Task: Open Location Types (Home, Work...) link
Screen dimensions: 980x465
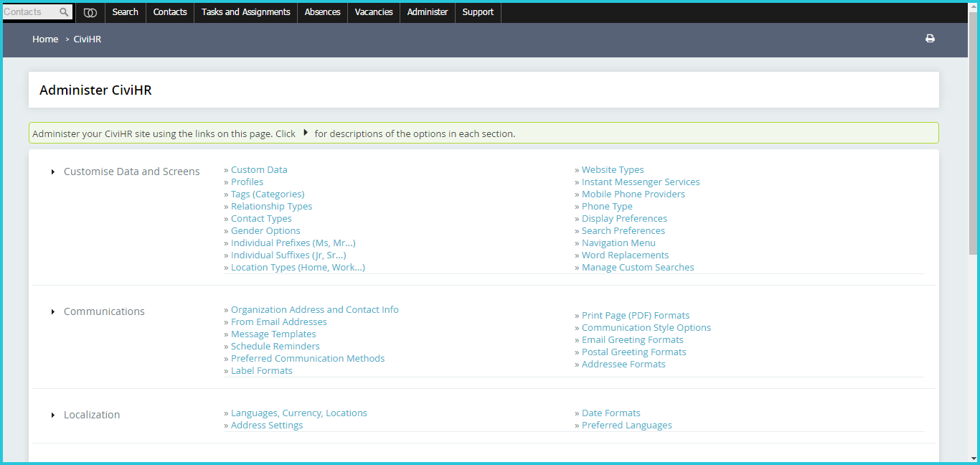Action: point(298,268)
